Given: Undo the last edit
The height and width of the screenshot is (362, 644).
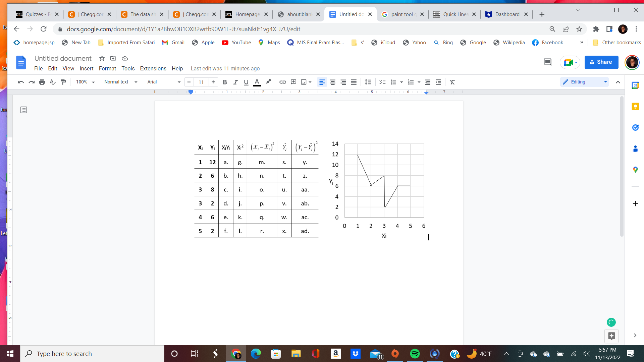Looking at the screenshot, I should pos(20,82).
